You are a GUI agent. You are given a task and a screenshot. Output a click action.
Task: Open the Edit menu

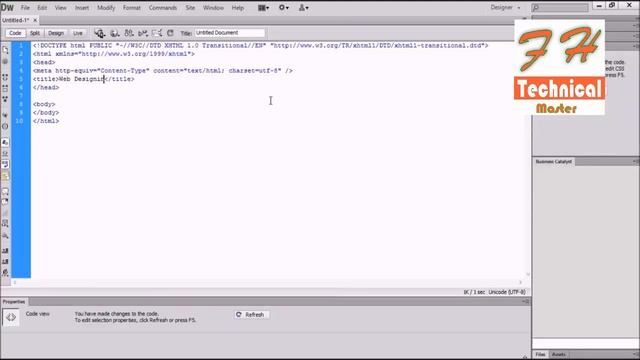point(42,8)
